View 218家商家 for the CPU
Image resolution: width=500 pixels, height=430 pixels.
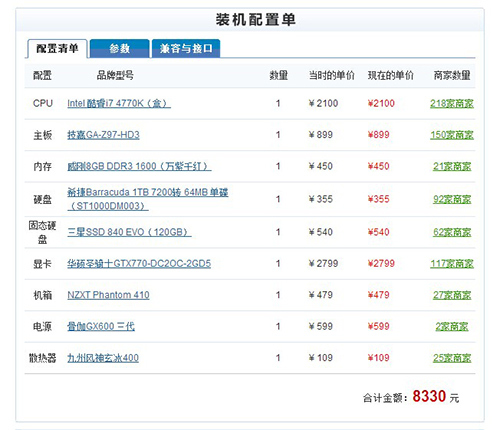tap(452, 103)
